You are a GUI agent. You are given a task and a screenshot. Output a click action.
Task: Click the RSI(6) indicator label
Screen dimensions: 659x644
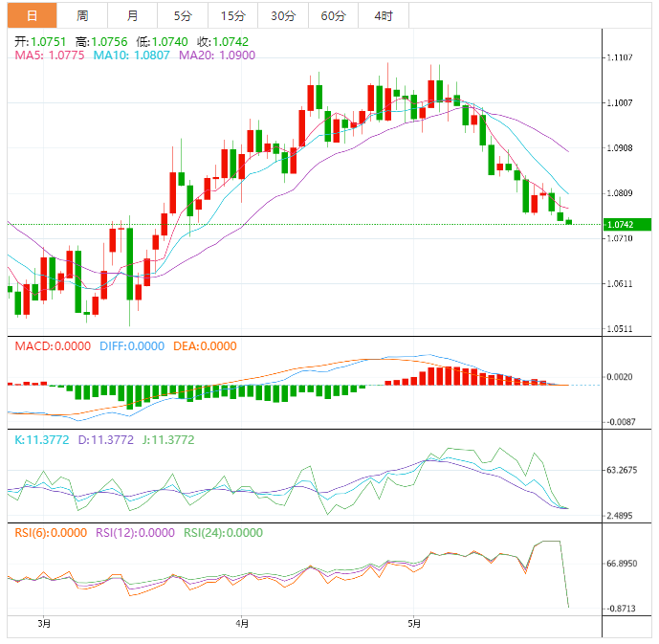pyautogui.click(x=50, y=533)
